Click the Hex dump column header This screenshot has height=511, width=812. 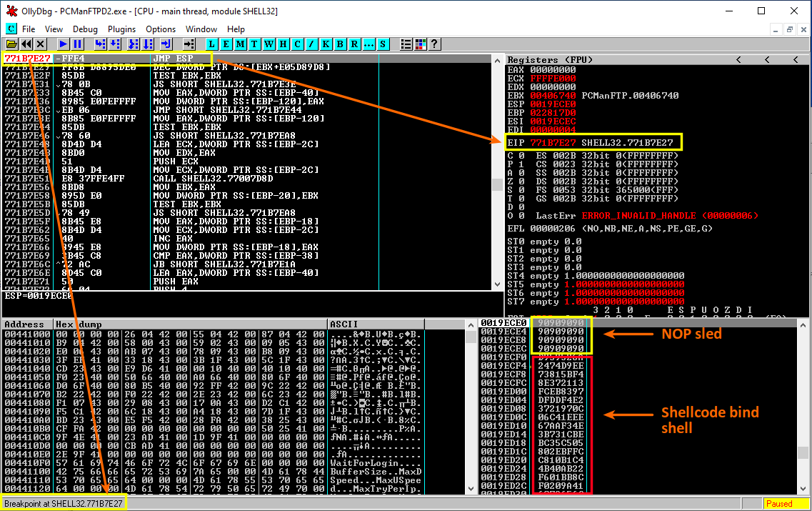[191, 324]
